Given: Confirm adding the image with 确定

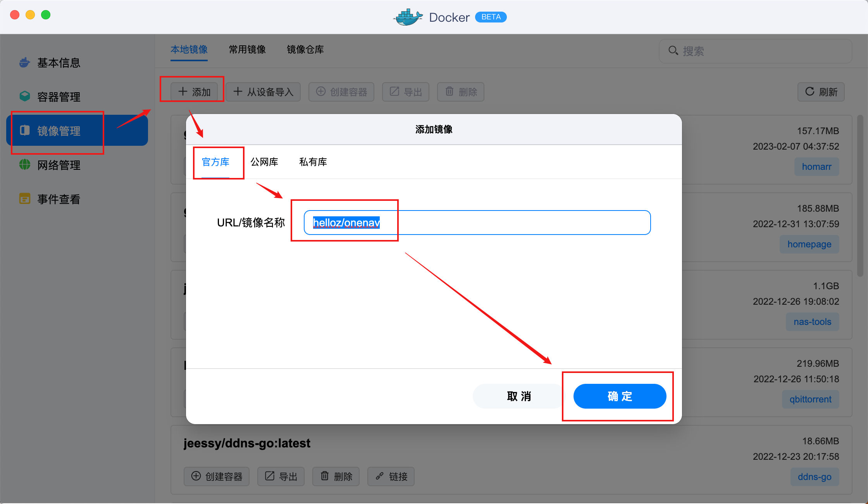Looking at the screenshot, I should [x=619, y=396].
